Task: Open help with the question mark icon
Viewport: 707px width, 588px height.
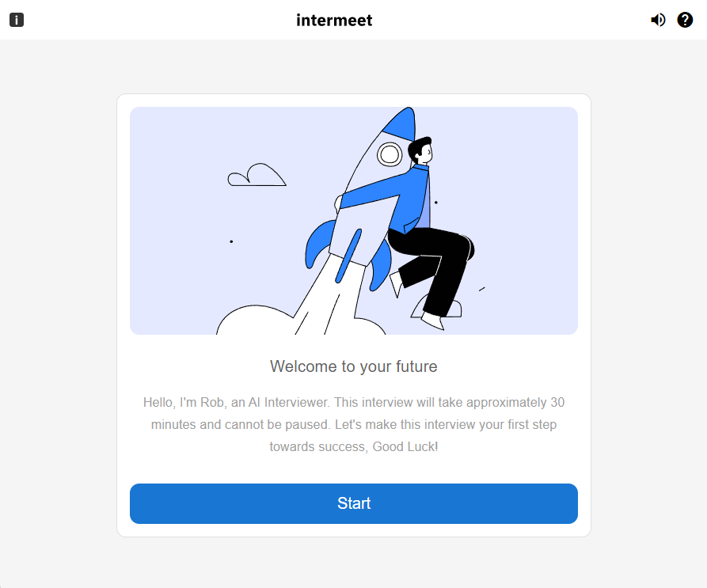Action: pyautogui.click(x=685, y=20)
